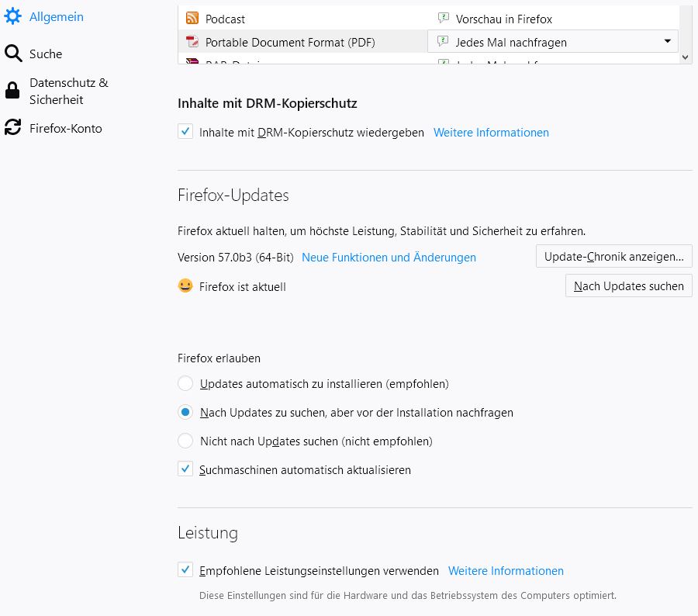
Task: Go to Datenschutz & Sicherheit settings
Action: [68, 91]
